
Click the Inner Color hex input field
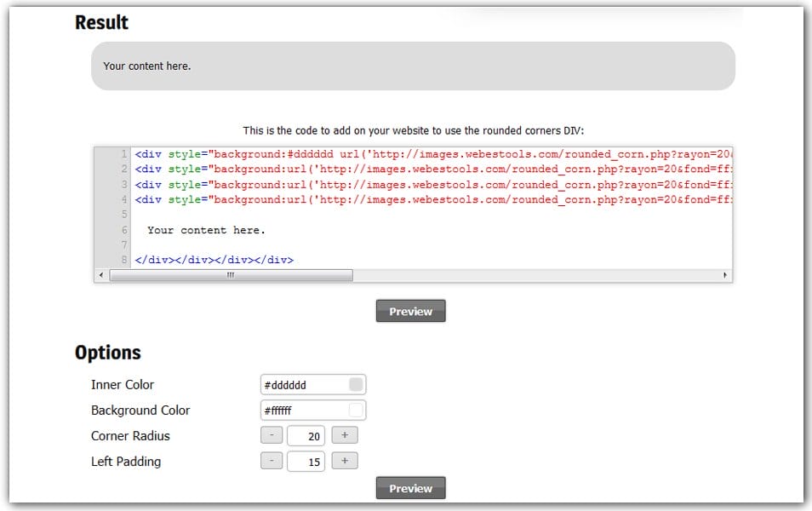(x=304, y=385)
